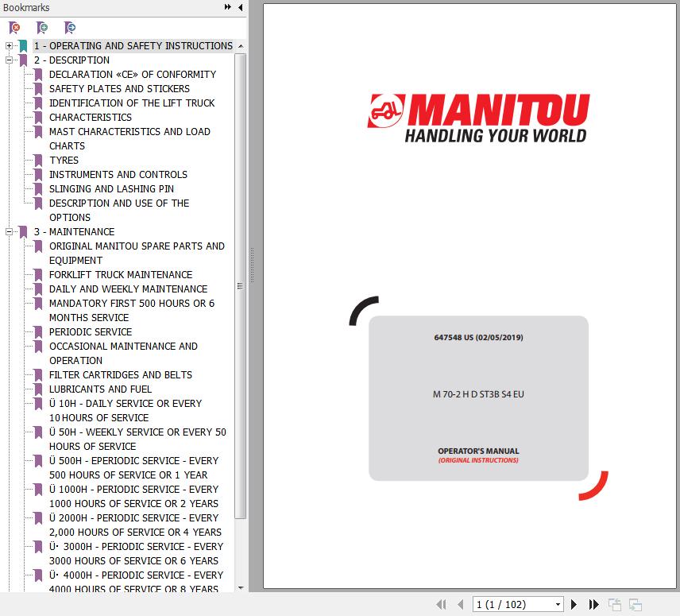Go to 500H - EPERIODIC SERVICE bookmark
Image resolution: width=680 pixels, height=616 pixels.
[x=133, y=467]
